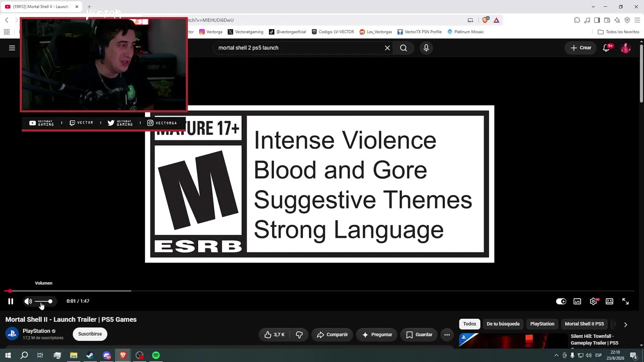Toggle subtitles in the player
Viewport: 644px width, 362px height.
(x=577, y=301)
